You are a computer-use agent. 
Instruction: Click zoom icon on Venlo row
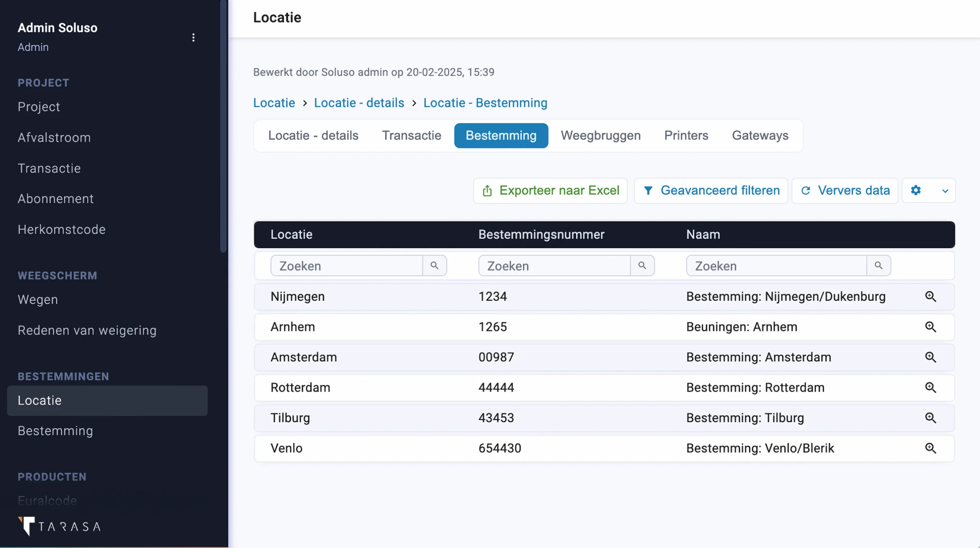point(930,448)
